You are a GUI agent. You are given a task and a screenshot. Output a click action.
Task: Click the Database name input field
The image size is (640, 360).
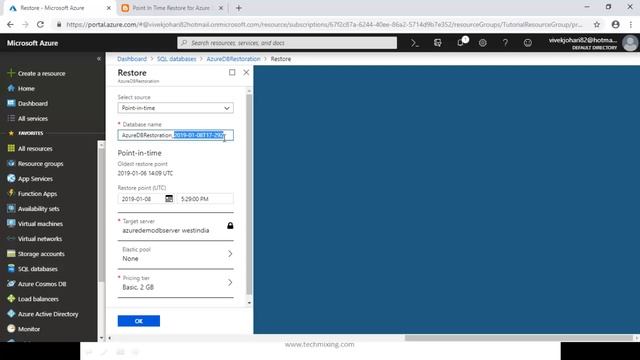176,135
